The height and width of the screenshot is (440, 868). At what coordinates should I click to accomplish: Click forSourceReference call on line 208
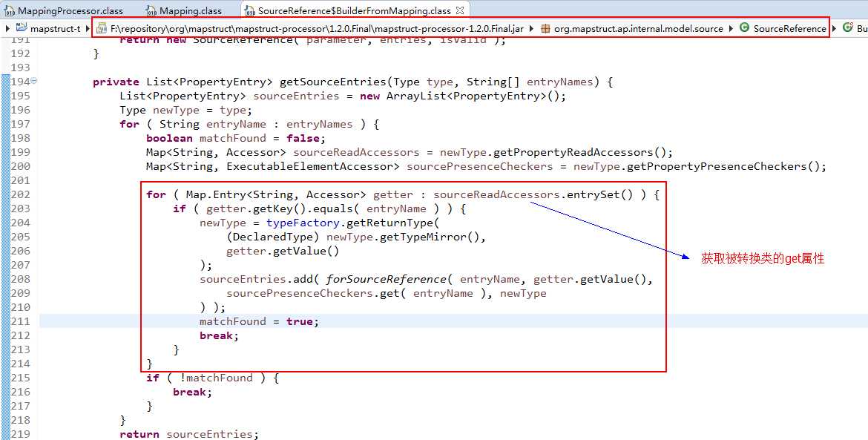[386, 279]
